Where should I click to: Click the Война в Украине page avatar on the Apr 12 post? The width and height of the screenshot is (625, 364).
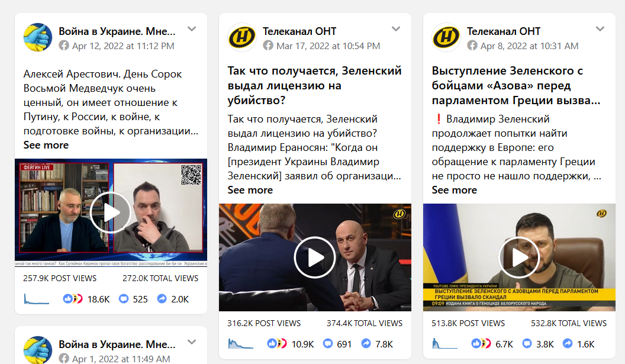pyautogui.click(x=38, y=37)
